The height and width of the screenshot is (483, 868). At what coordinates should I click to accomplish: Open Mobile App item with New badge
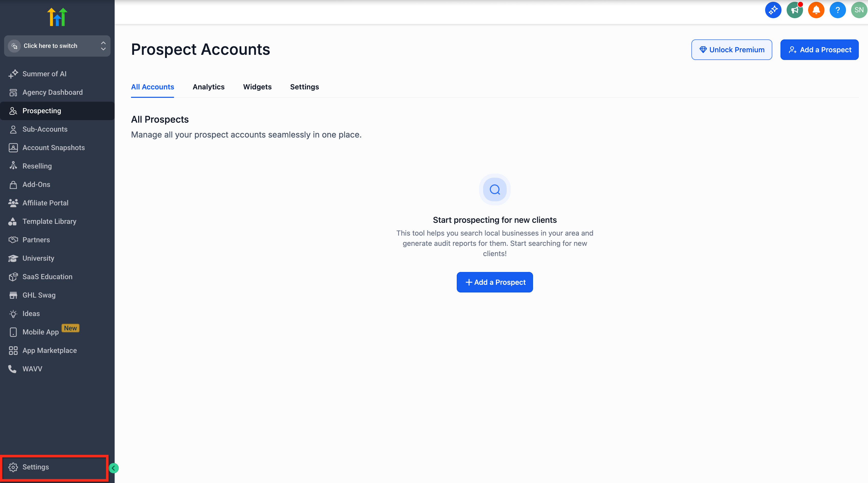pyautogui.click(x=40, y=332)
